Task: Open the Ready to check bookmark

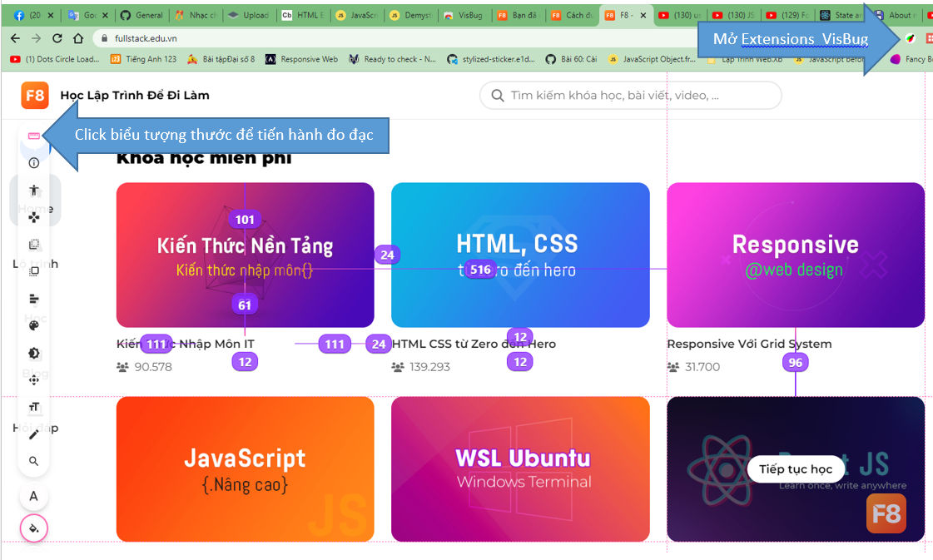Action: [392, 59]
